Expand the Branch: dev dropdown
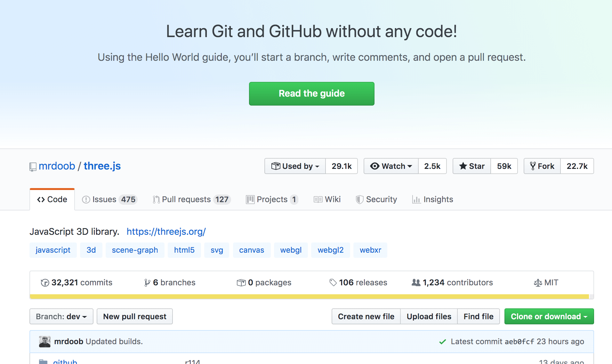 [61, 316]
